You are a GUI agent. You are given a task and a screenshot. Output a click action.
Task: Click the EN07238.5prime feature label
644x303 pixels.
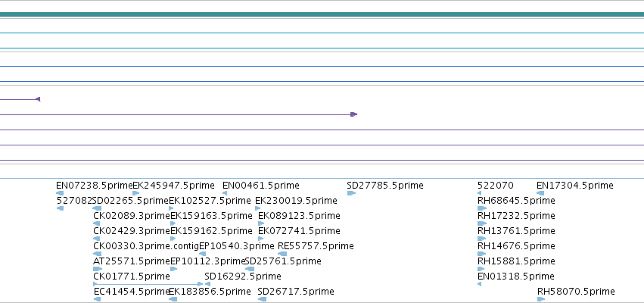coord(95,186)
